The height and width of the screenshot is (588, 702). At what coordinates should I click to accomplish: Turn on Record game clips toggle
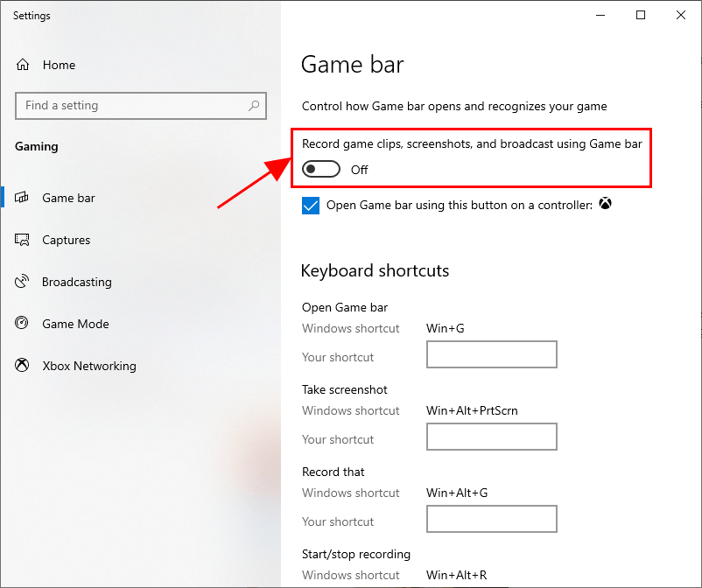click(321, 170)
